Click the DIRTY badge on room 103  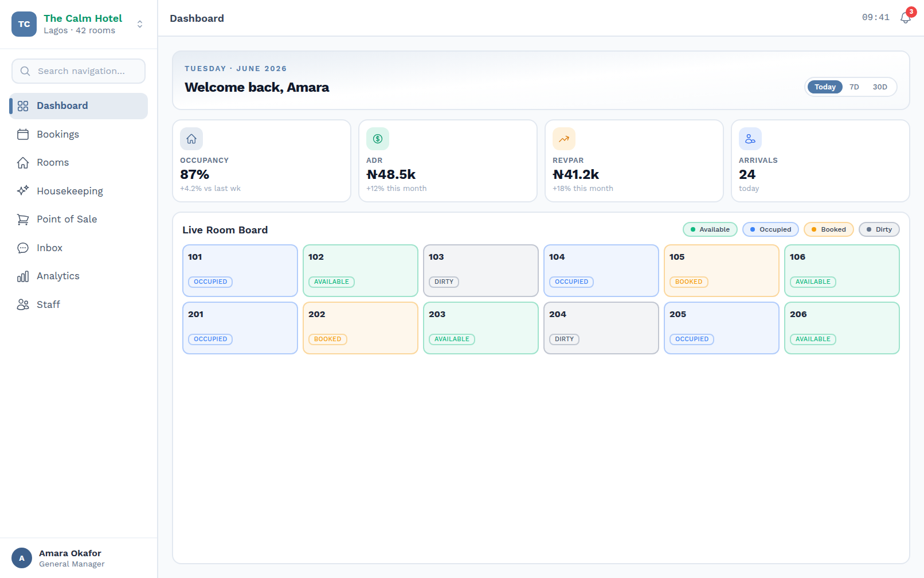pos(444,282)
